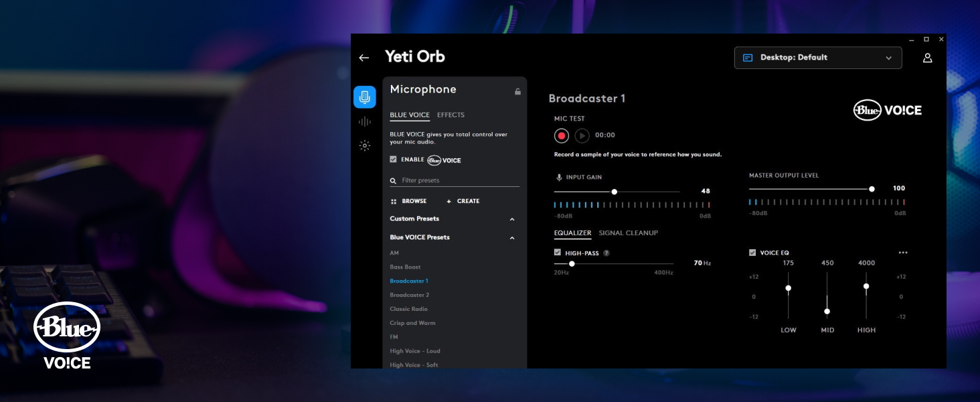Click the Master Output Level slider handle

coord(872,189)
